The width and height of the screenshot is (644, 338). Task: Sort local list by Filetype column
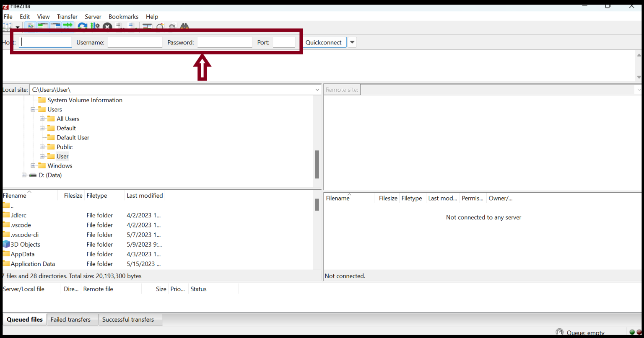coord(104,196)
